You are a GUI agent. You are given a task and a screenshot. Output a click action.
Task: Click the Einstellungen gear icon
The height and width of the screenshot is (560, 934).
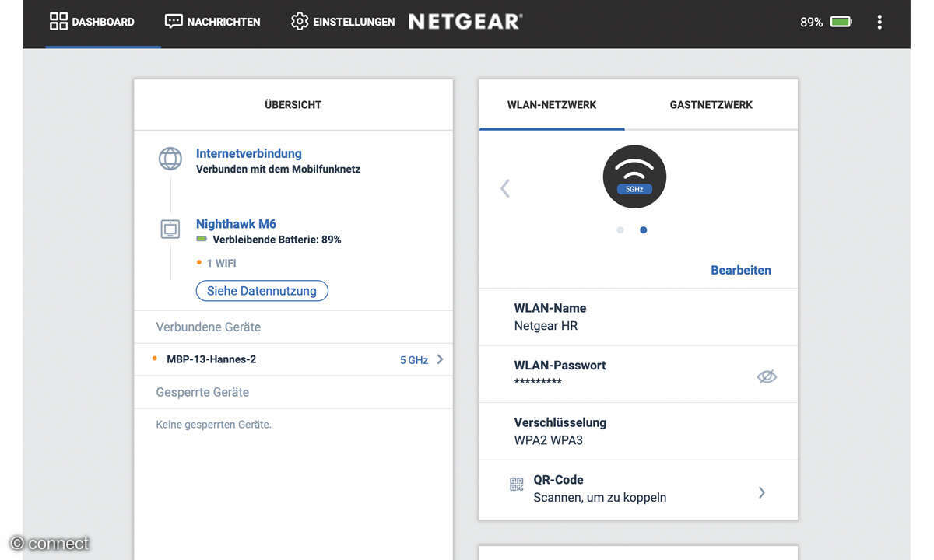pyautogui.click(x=300, y=22)
